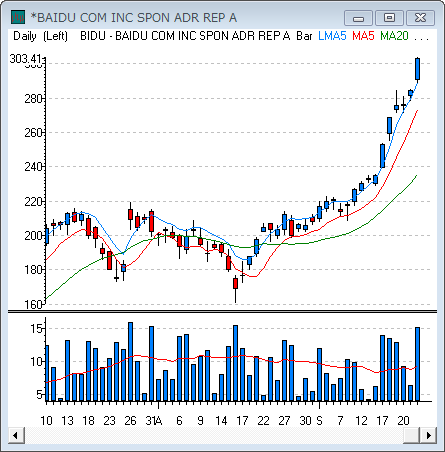Click the horizontal scrollbar thumb
This screenshot has height=452, width=445.
(411, 435)
